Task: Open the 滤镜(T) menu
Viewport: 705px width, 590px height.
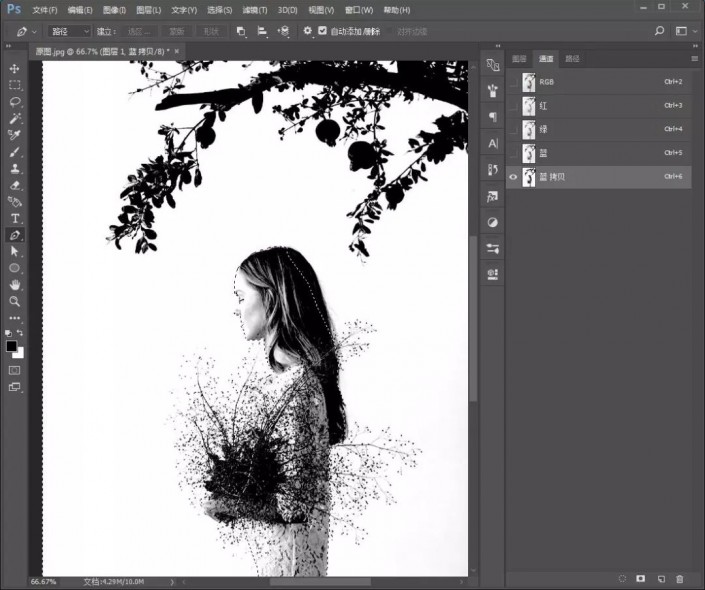Action: click(254, 10)
